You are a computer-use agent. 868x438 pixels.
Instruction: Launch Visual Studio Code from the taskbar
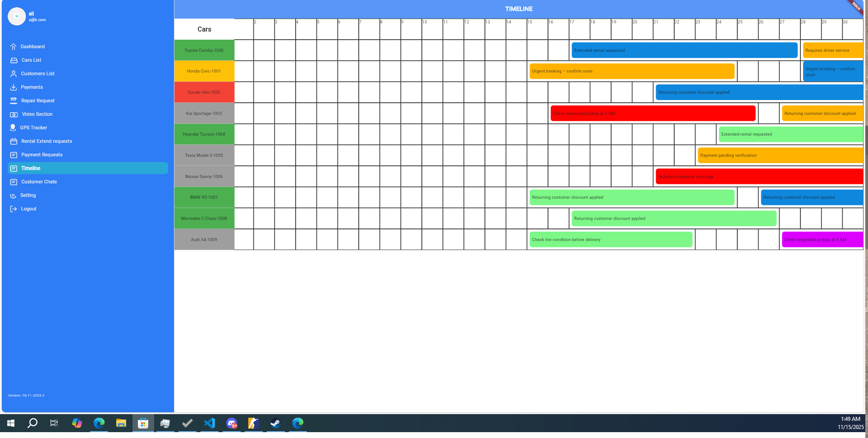click(x=210, y=424)
